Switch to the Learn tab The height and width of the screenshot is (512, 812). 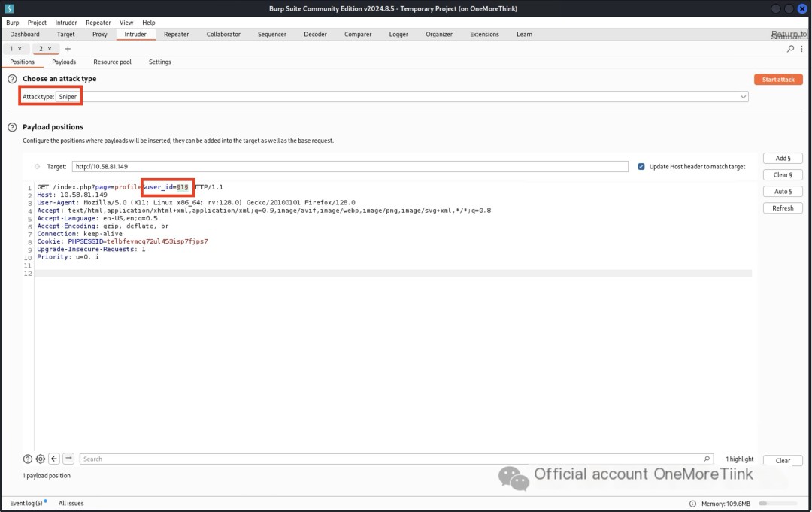524,34
